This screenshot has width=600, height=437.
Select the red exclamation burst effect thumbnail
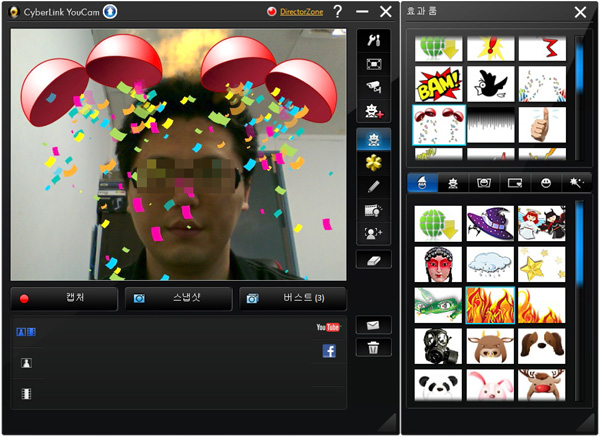pos(491,49)
